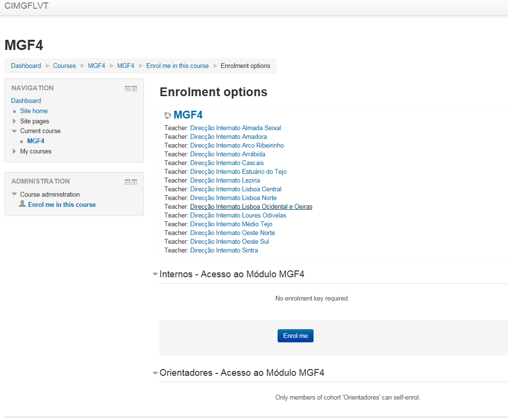Collapse the Current course tree node

(15, 131)
